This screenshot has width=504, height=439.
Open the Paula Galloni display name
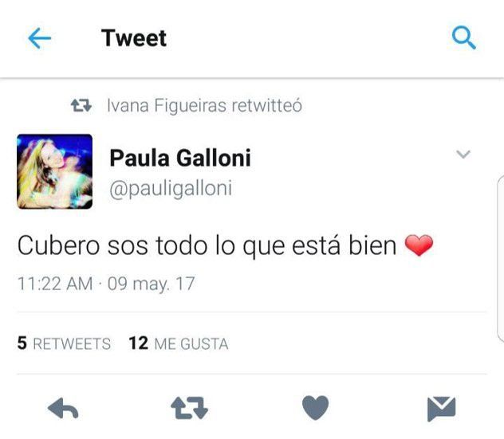180,158
